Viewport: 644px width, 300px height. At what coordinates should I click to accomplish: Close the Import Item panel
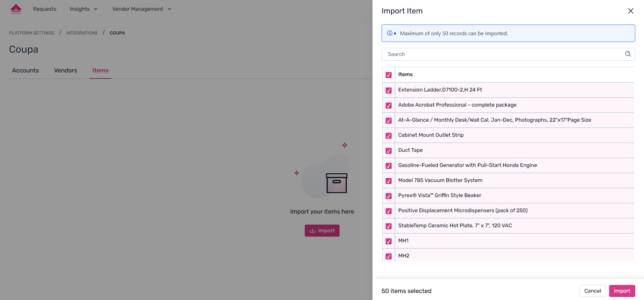pyautogui.click(x=631, y=11)
